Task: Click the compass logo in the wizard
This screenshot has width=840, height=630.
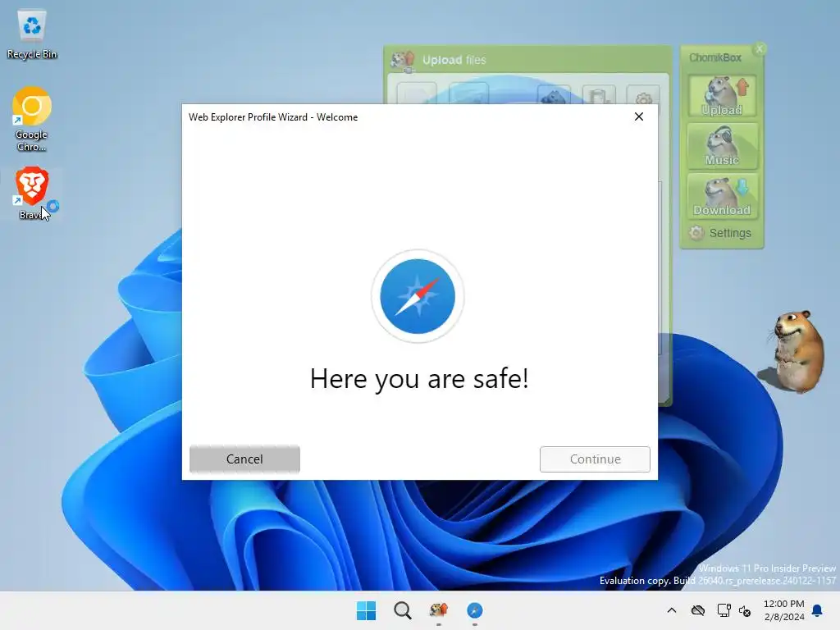Action: point(418,296)
